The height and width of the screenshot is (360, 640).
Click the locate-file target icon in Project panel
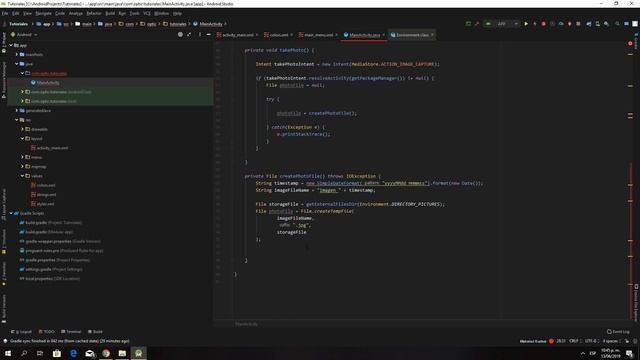180,35
